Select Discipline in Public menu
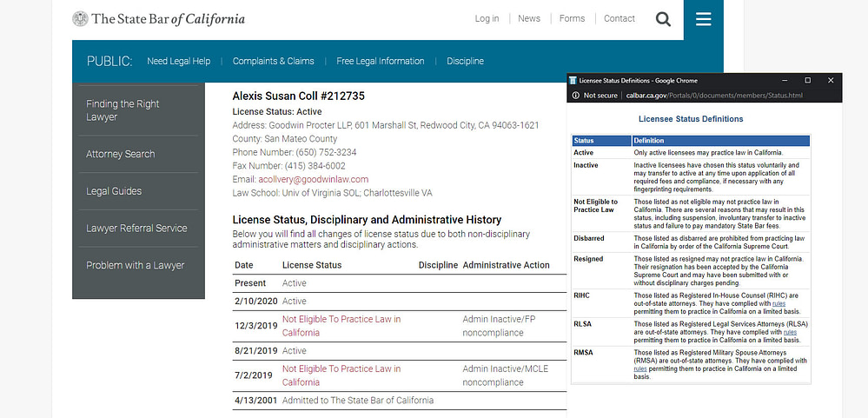This screenshot has height=418, width=868. tap(465, 61)
